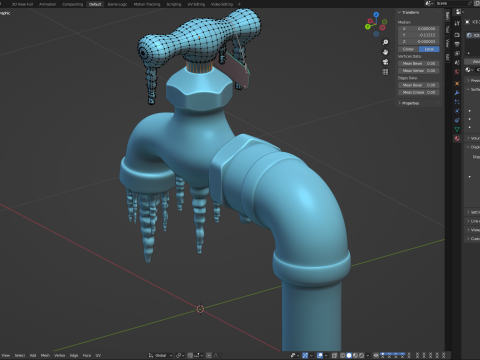
Task: Open the Modifiers wrench tab icon
Action: pos(457,93)
